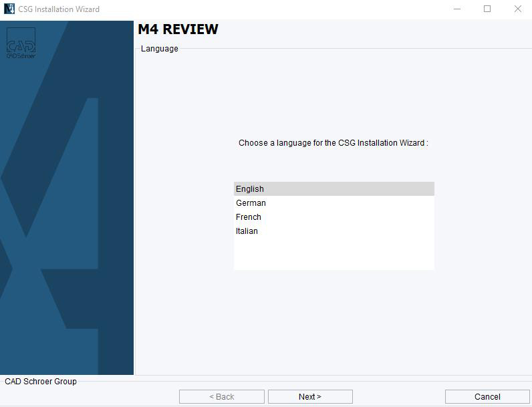Screen dimensions: 532x407
Task: Click the CAD Schroer logo in the sidebar
Action: click(x=21, y=43)
